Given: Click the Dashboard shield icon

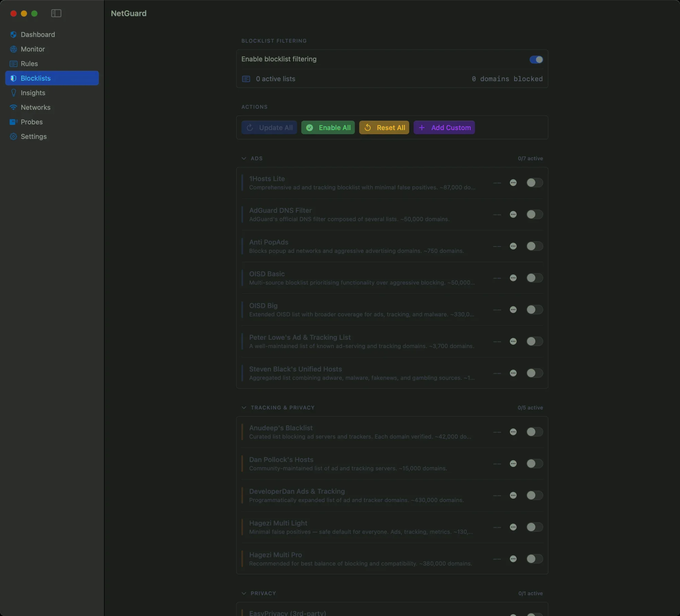Looking at the screenshot, I should click(13, 34).
